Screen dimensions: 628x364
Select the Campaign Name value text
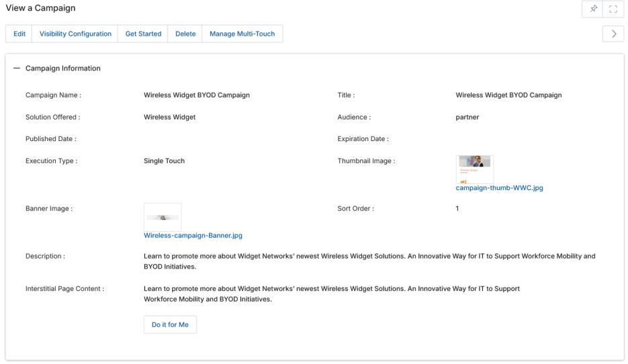point(197,95)
